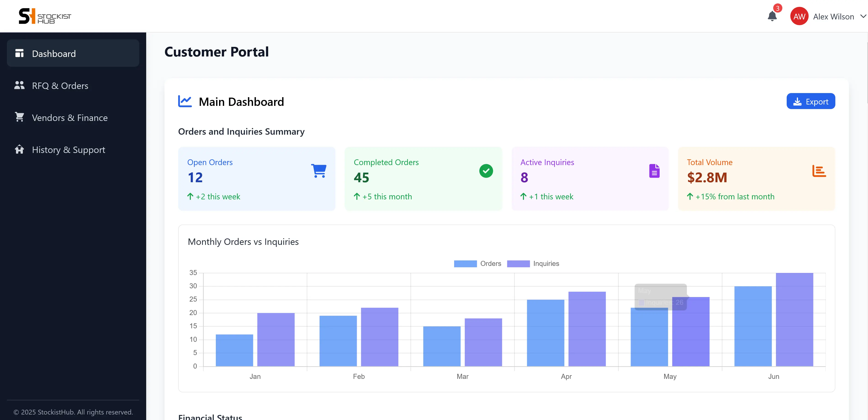Click '+1 this week' inquiries trend
Image resolution: width=868 pixels, height=420 pixels.
(x=551, y=196)
